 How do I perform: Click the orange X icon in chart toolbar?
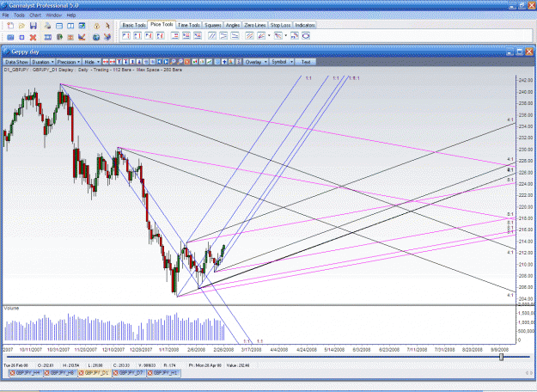click(x=187, y=62)
